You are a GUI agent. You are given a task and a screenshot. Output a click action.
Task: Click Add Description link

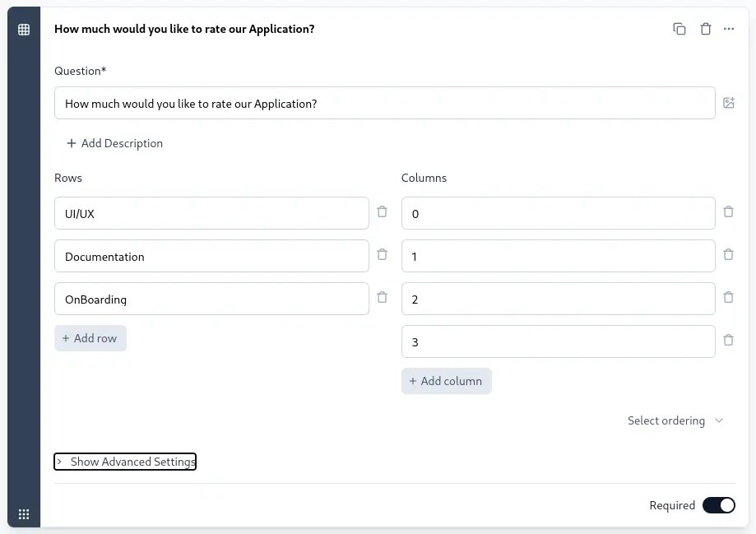[x=114, y=143]
